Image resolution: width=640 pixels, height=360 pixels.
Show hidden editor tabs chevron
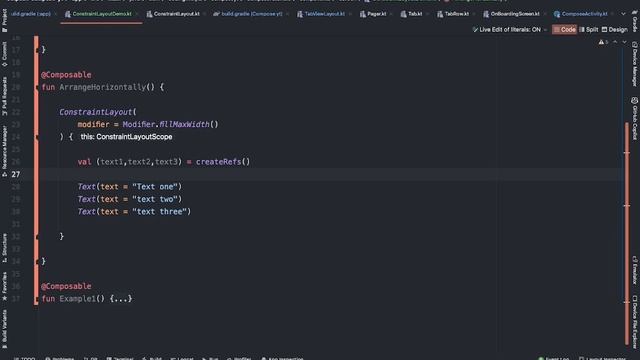coord(623,14)
